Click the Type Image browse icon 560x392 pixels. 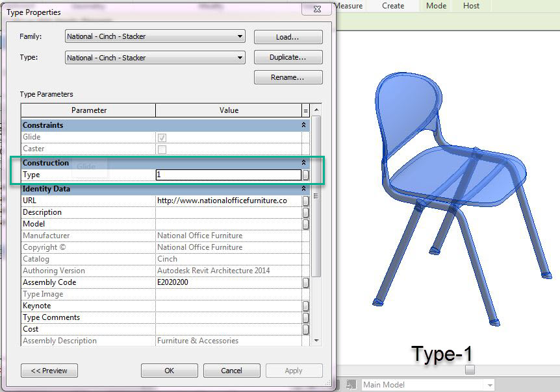(305, 293)
